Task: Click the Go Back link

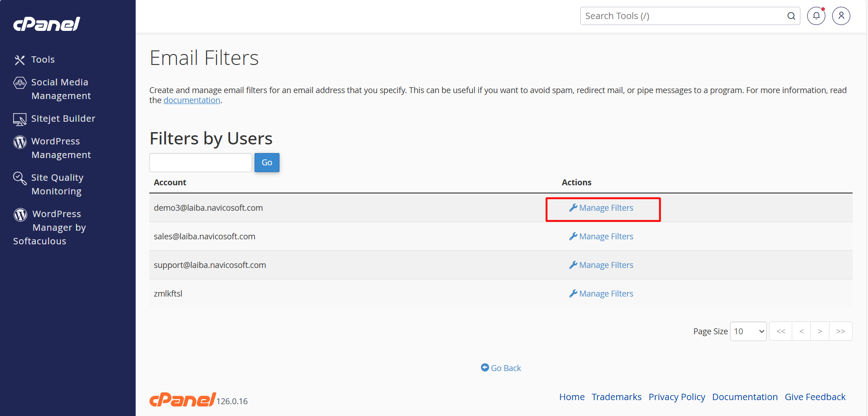Action: (501, 368)
